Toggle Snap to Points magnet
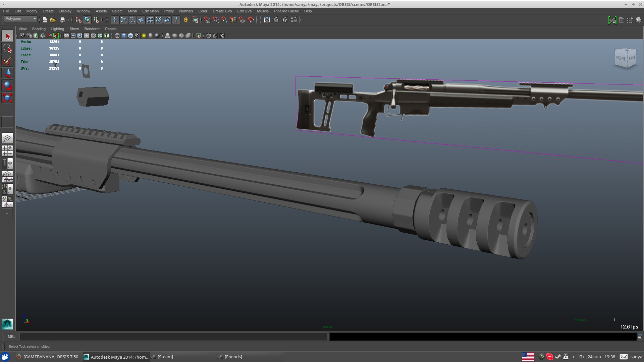This screenshot has height=362, width=644. click(x=224, y=20)
